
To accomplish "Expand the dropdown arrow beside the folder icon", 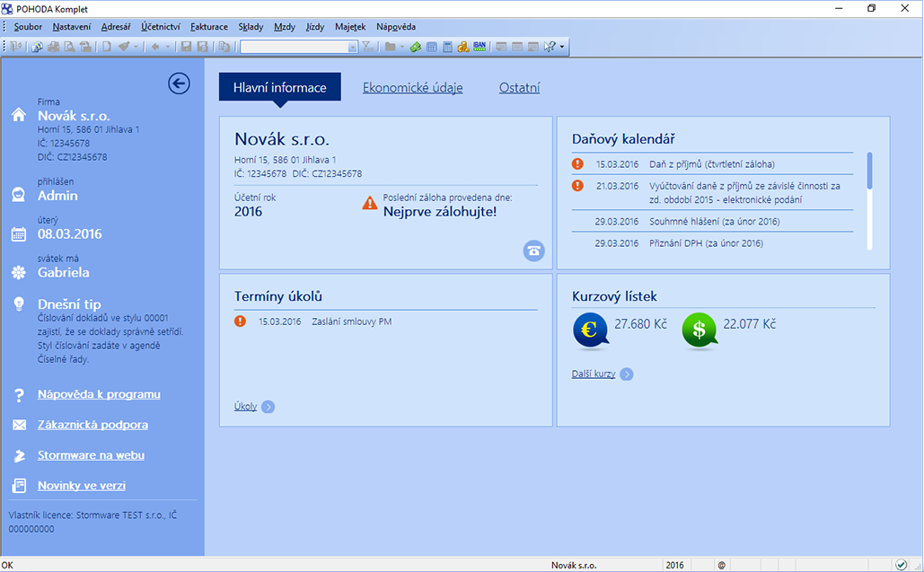I will pos(402,47).
